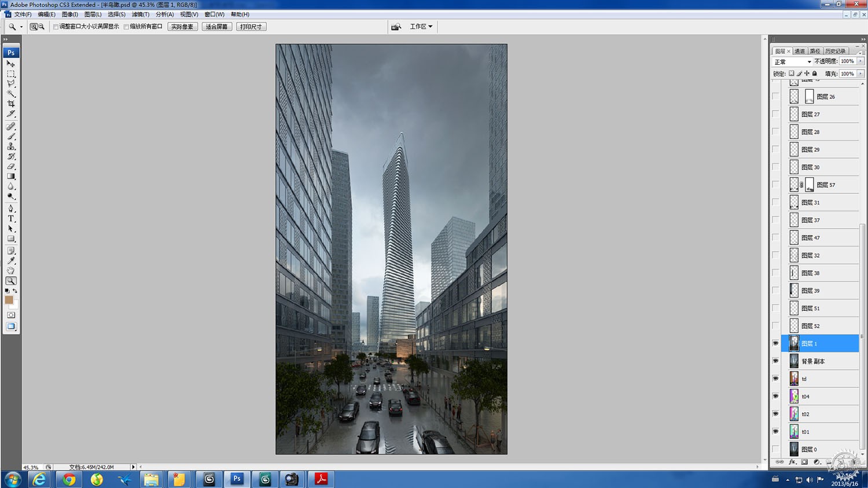Screen dimensions: 868x488
Task: Open opacity slider arrow
Action: point(860,61)
